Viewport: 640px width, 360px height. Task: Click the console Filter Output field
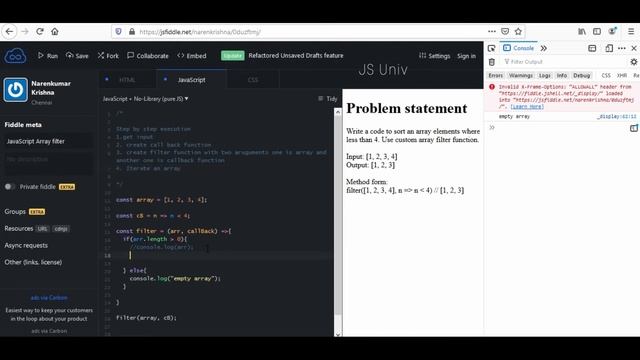tap(563, 62)
